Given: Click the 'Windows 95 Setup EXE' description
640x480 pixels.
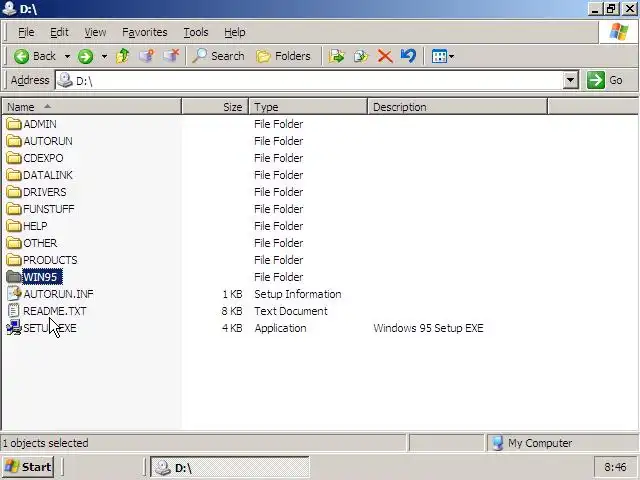Looking at the screenshot, I should [x=428, y=328].
